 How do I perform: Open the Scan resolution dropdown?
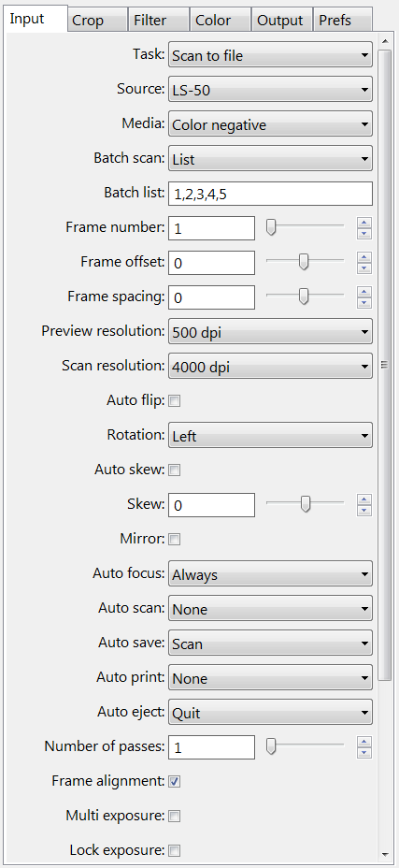[x=270, y=367]
